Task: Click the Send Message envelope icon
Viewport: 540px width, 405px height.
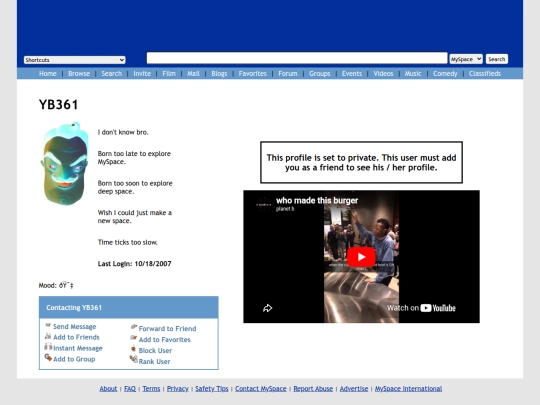Action: (48, 325)
